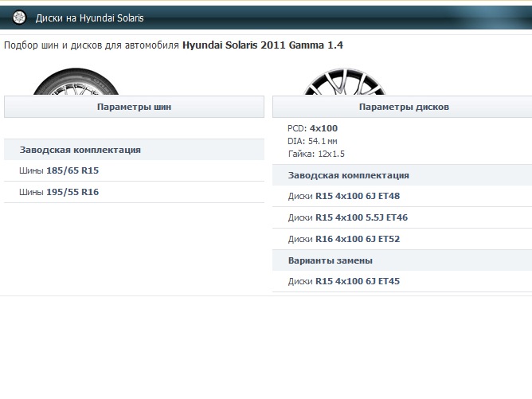
Task: Click the header title Диски на Hyundai Solaris
Action: (x=89, y=18)
